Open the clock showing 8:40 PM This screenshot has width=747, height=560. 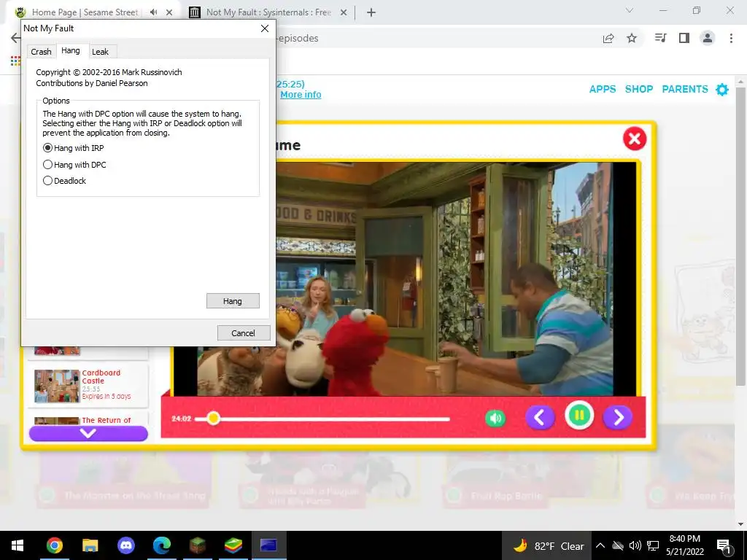[684, 545]
